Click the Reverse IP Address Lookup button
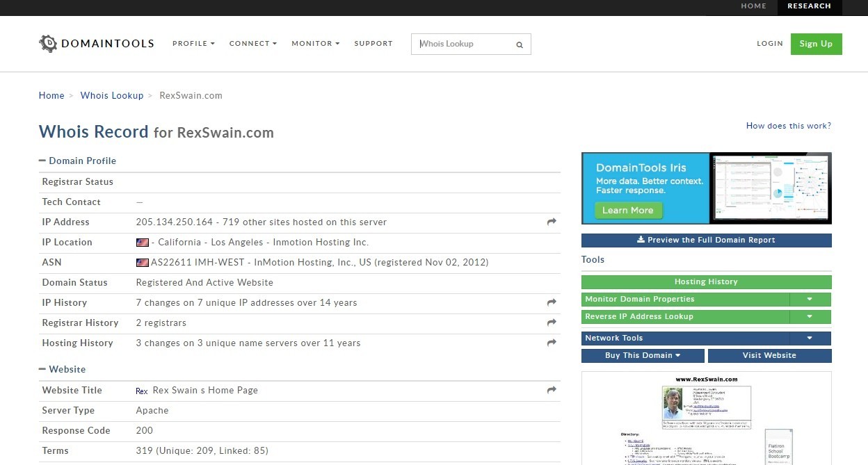Image resolution: width=868 pixels, height=465 pixels. [x=685, y=316]
